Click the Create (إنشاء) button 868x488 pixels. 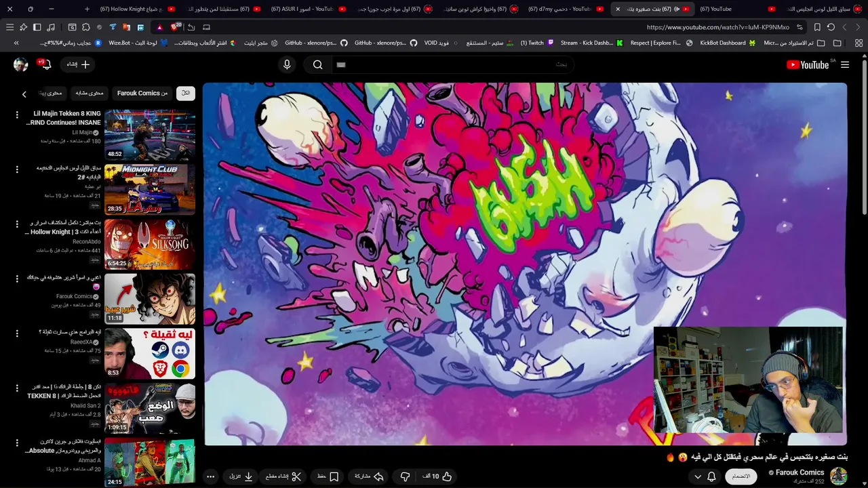[x=79, y=64]
